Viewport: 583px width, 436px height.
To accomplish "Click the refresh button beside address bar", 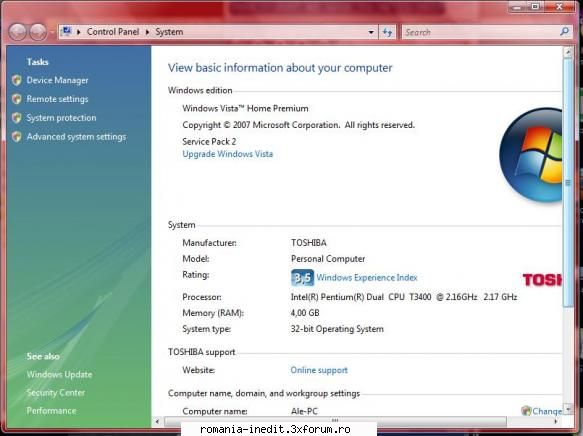I will click(x=387, y=32).
